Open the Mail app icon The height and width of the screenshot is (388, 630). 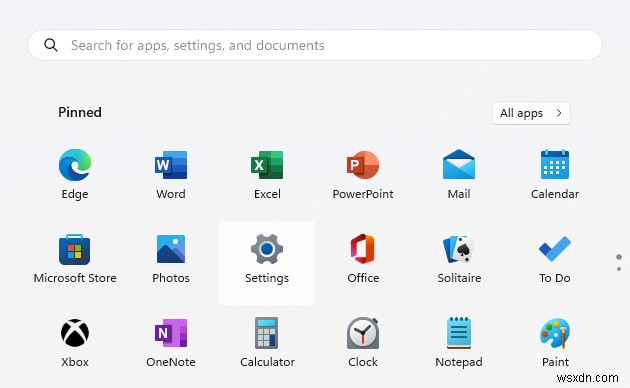[459, 164]
